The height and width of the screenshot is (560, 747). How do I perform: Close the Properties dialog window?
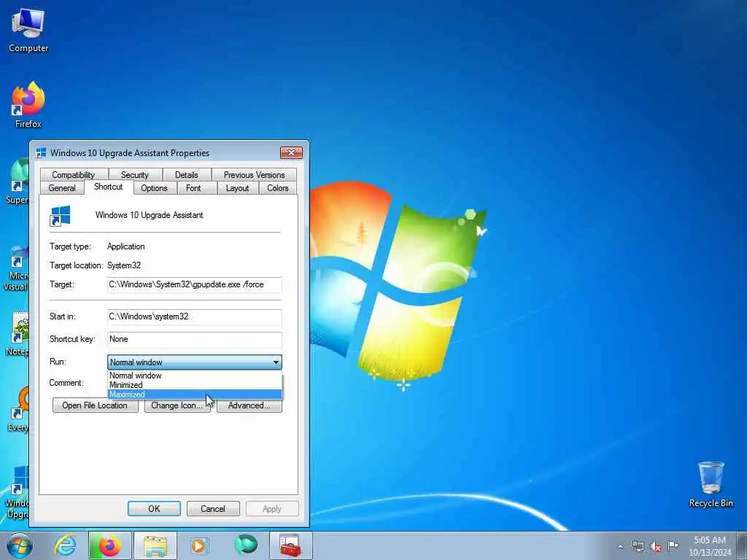pyautogui.click(x=291, y=152)
